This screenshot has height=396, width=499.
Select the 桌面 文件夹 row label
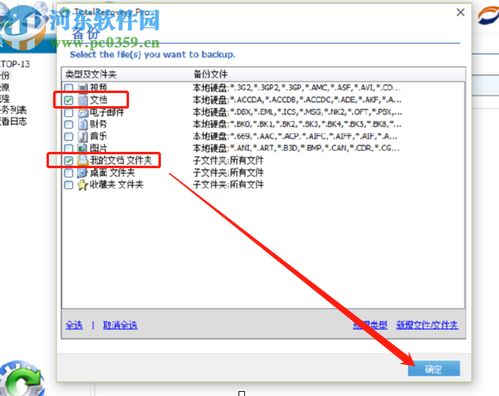pos(112,173)
